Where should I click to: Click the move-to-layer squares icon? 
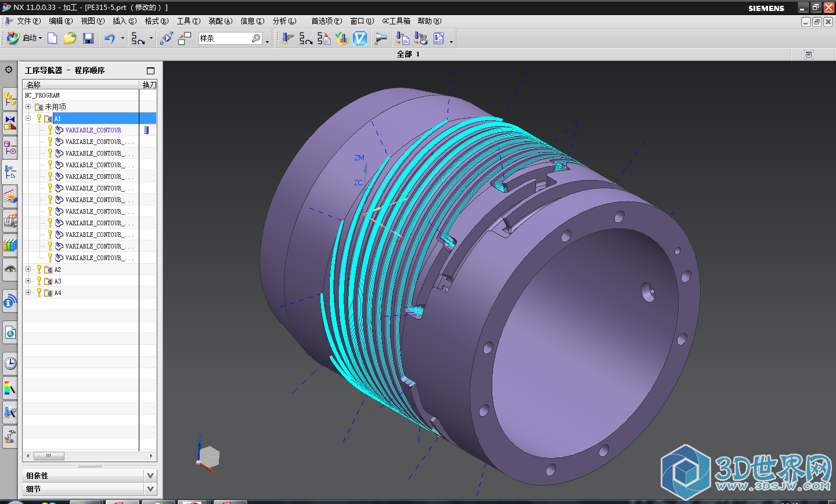185,38
